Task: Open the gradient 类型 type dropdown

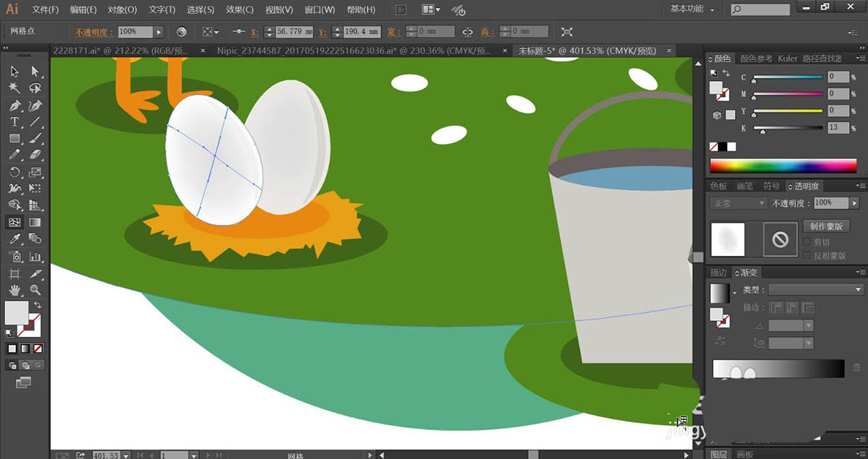Action: click(x=815, y=290)
